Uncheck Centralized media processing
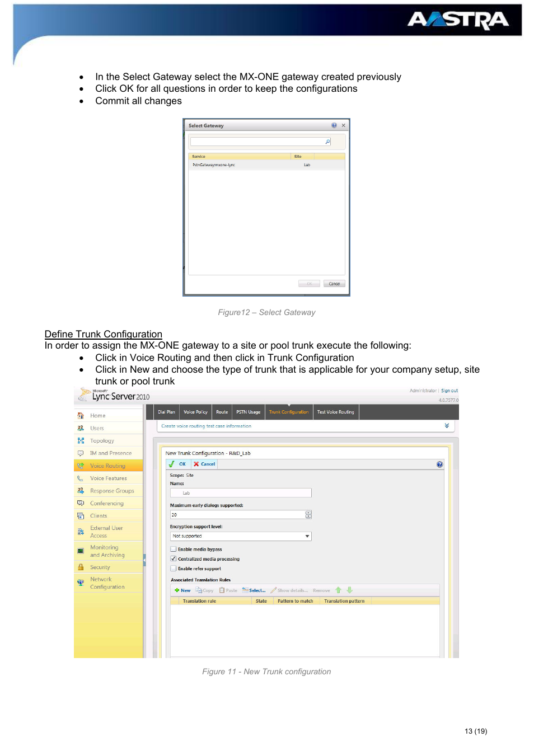This screenshot has width=534, height=756. coord(174,559)
